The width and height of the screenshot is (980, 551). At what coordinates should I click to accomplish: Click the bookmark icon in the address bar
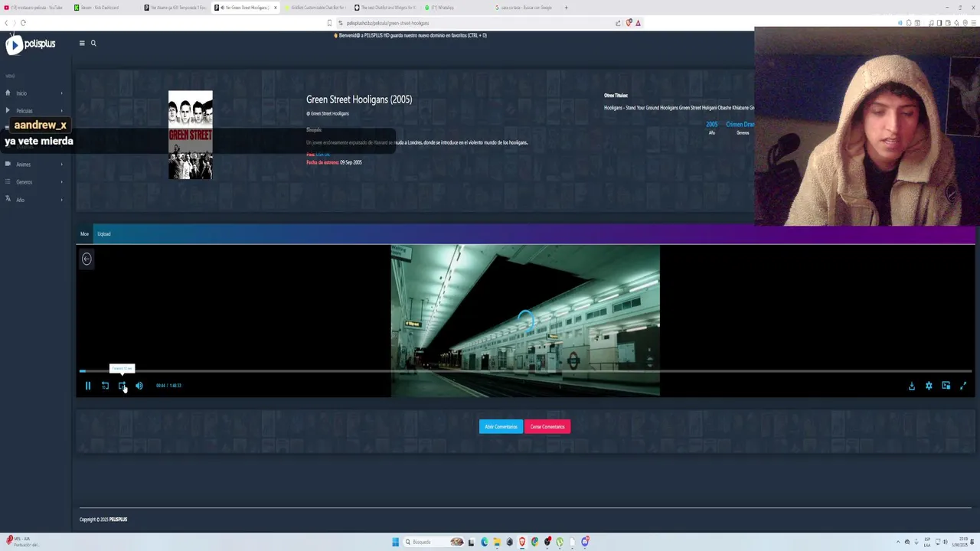pyautogui.click(x=329, y=23)
